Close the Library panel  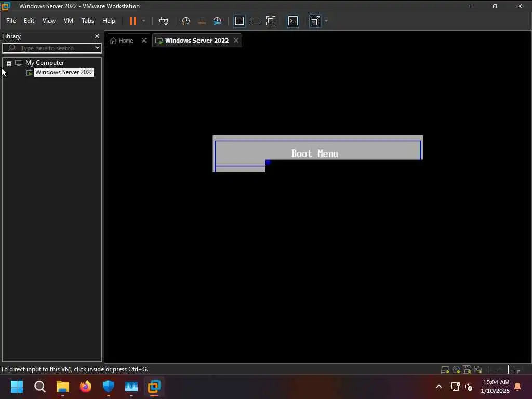(x=97, y=36)
